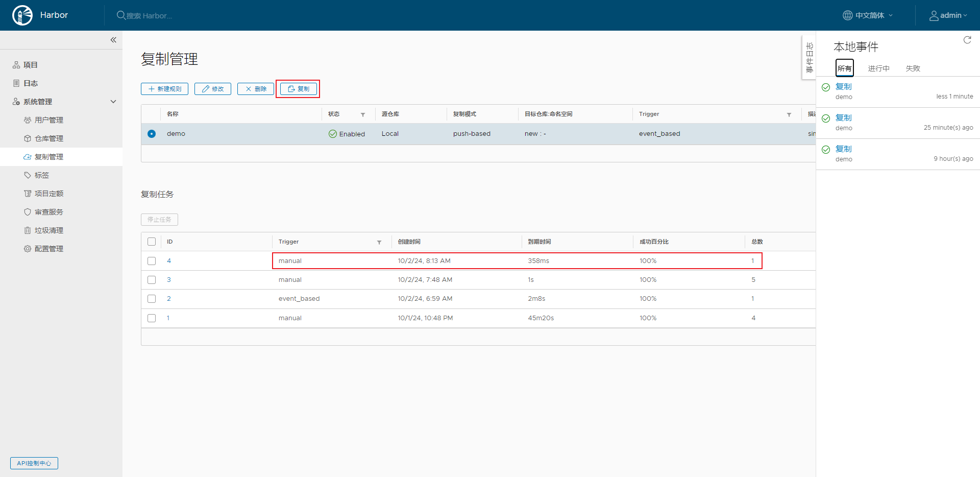Screen dimensions: 980x477
Task: Switch to the 失败 events tab
Action: [x=913, y=68]
